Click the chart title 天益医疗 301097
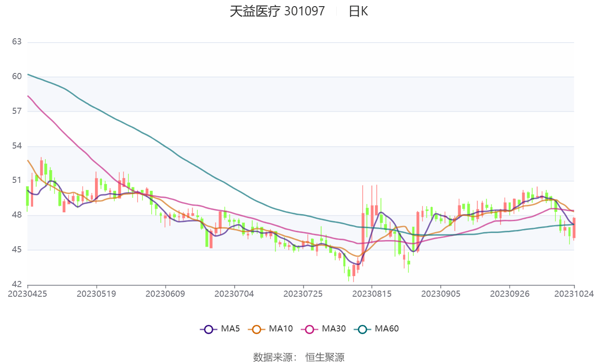 (277, 11)
